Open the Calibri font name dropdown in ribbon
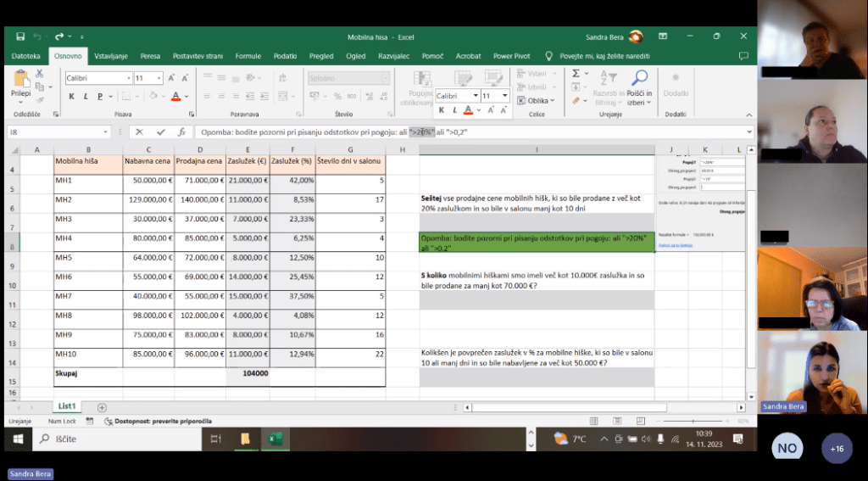This screenshot has height=481, width=868. [128, 78]
